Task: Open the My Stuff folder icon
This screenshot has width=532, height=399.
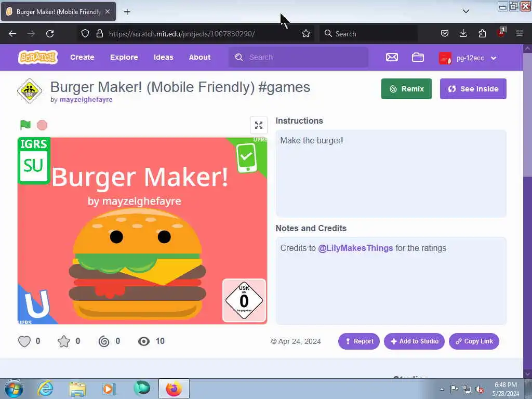Action: [x=418, y=57]
